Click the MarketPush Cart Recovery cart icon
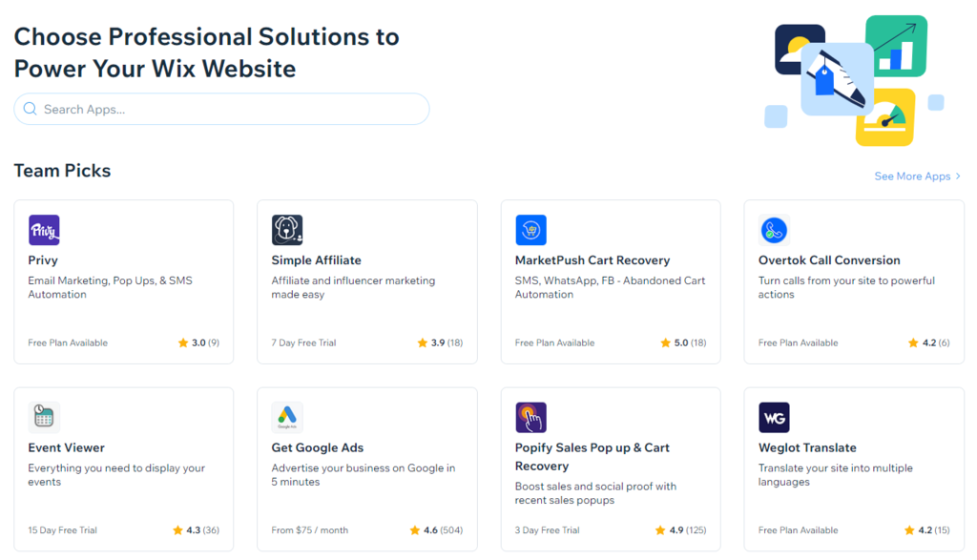This screenshot has height=560, width=977. (x=530, y=229)
